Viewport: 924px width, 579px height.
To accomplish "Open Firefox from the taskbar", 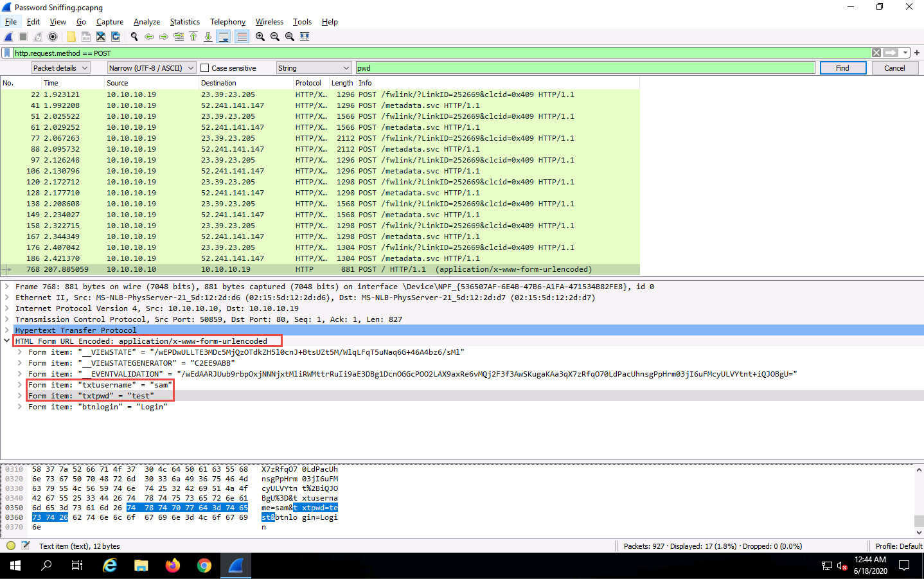I will (x=173, y=566).
